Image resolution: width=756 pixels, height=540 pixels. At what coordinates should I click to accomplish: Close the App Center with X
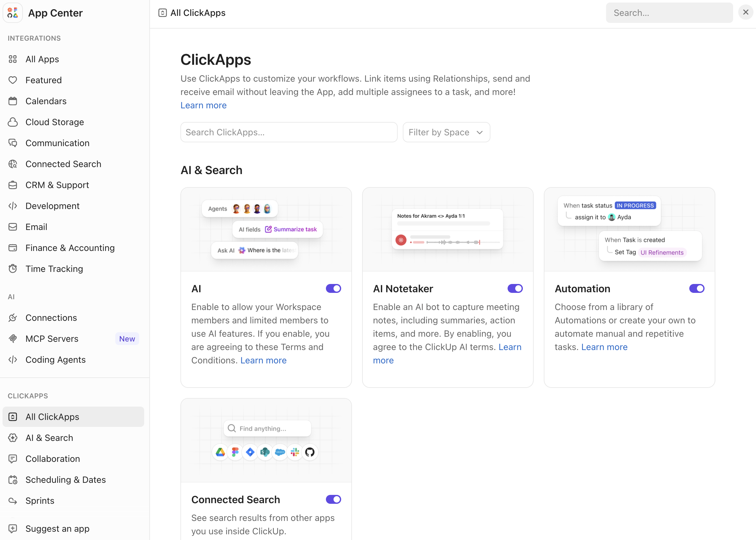click(746, 12)
